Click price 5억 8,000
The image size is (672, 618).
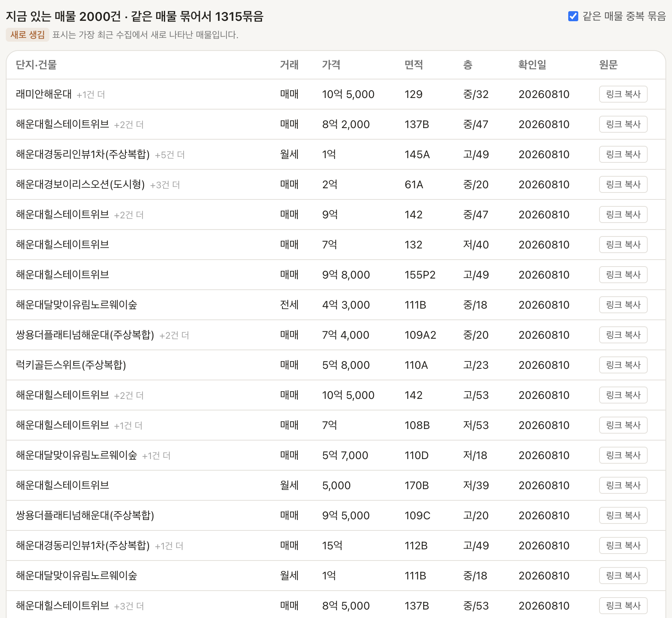346,365
